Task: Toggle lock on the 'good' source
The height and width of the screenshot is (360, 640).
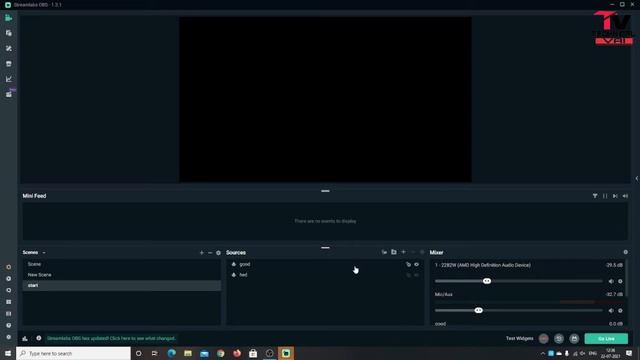Action: coord(408,264)
